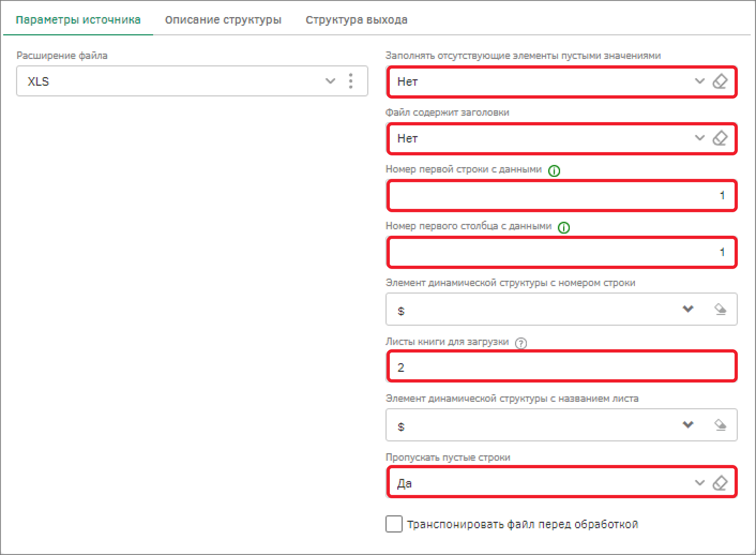
Task: Click info icon next to 'Номер первой строки с данными'
Action: [554, 171]
